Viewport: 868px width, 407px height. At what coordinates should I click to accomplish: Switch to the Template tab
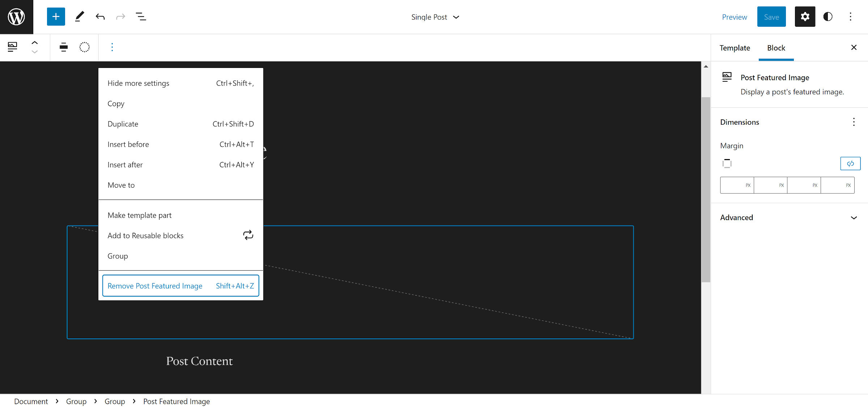pos(734,48)
